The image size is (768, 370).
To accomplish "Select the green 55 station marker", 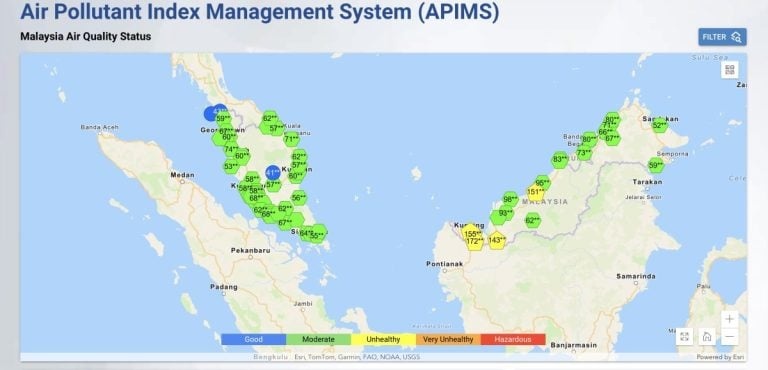I will click(x=317, y=235).
